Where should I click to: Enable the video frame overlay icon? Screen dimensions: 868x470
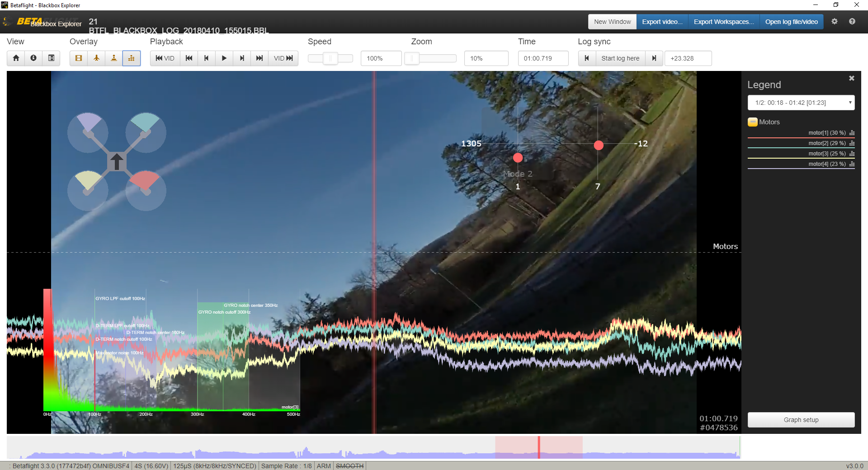[x=78, y=58]
